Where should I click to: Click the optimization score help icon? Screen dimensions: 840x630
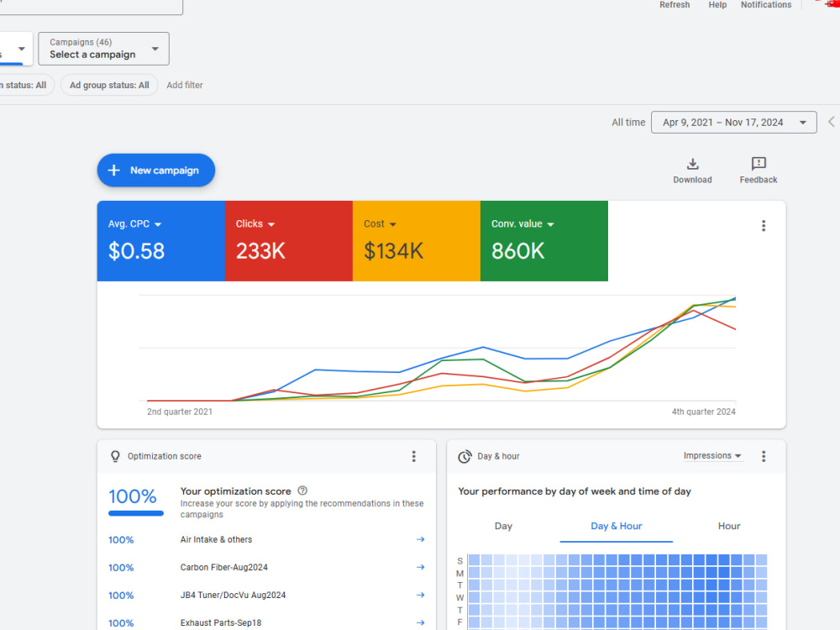click(302, 491)
